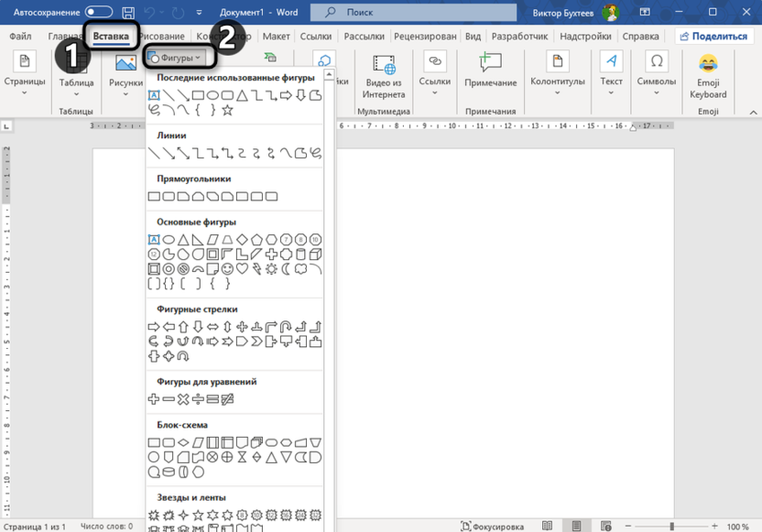Switch to the Разработчик tab
This screenshot has width=762, height=532.
[x=519, y=37]
